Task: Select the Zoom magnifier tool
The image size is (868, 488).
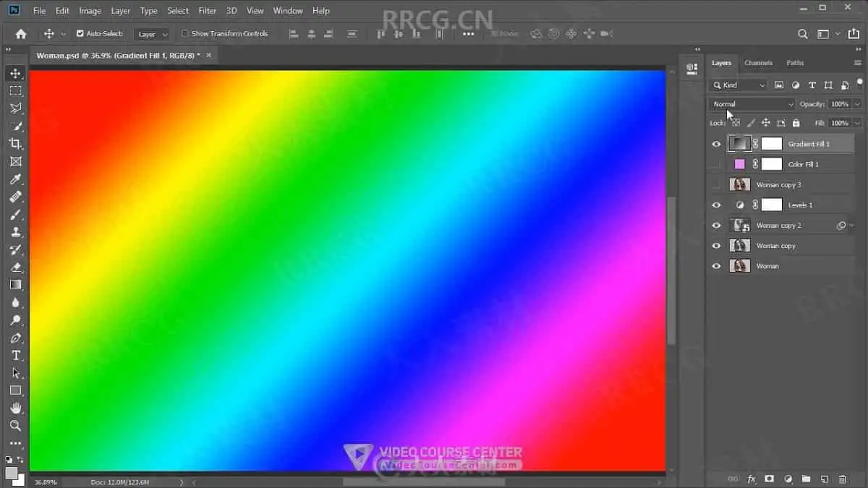Action: [16, 426]
